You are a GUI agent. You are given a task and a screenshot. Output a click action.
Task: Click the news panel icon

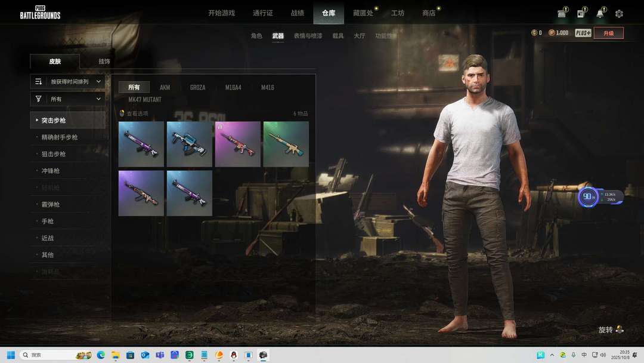click(580, 13)
